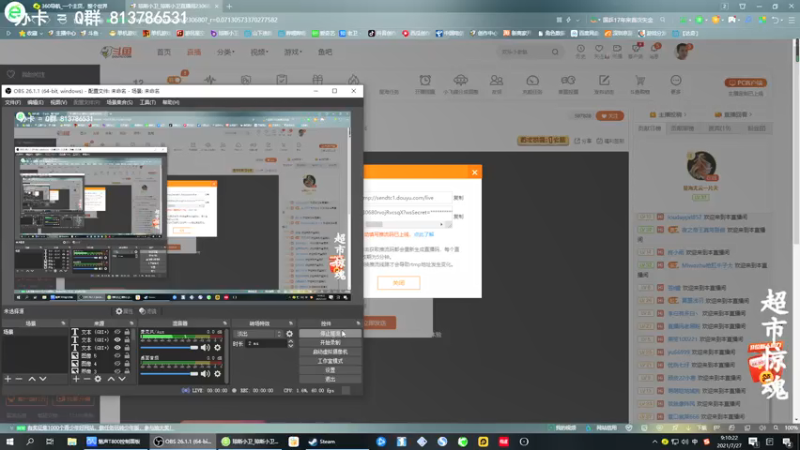This screenshot has height=450, width=800.
Task: Click the alarm clock icon on Douyu toolbar
Action: [x=424, y=81]
